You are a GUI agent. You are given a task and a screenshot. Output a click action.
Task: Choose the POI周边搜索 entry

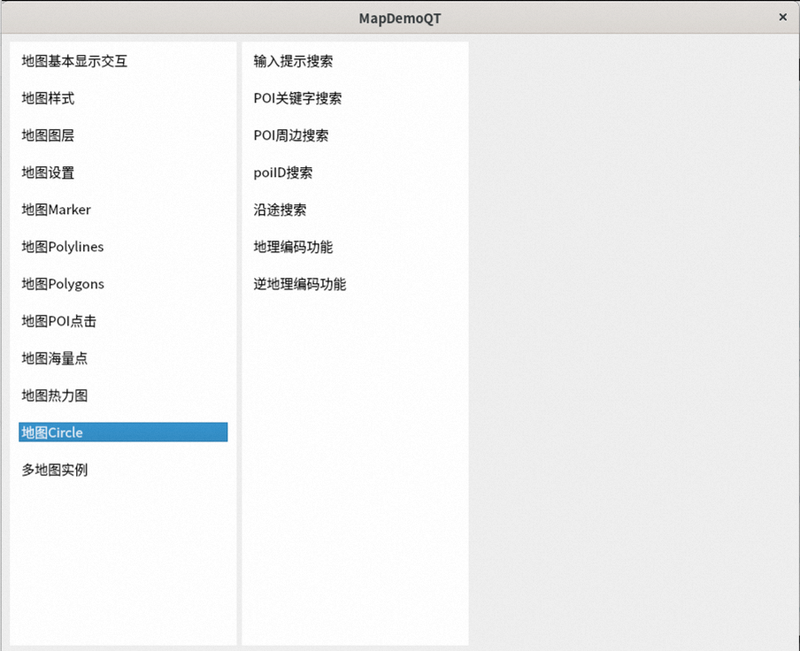pos(355,136)
